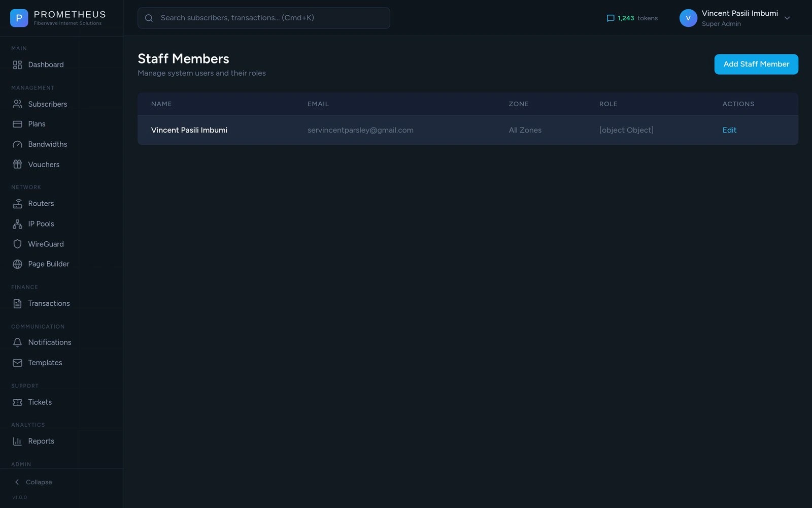This screenshot has height=508, width=812.
Task: Click the Notifications bell icon
Action: point(17,342)
